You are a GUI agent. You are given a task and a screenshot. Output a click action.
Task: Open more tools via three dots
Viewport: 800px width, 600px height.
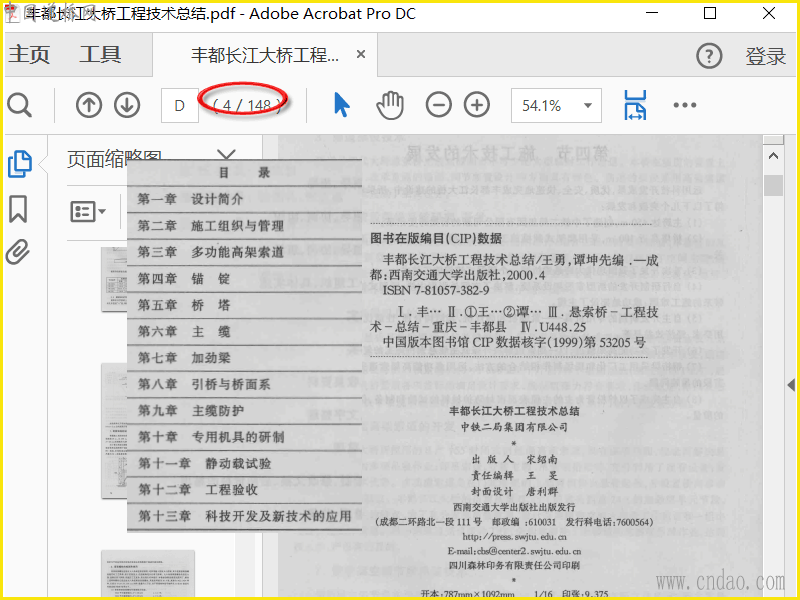(685, 105)
